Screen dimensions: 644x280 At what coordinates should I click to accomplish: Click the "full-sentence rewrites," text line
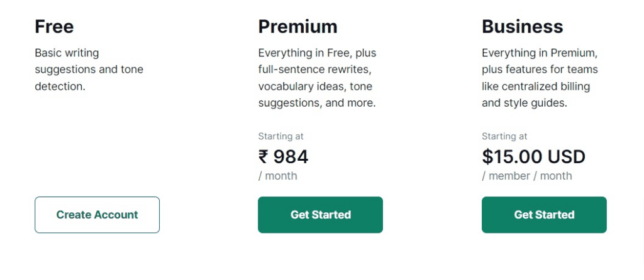click(315, 70)
